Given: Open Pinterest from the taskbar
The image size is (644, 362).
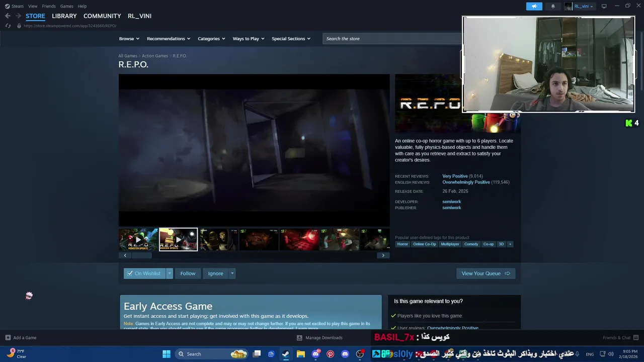Looking at the screenshot, I should [330, 354].
